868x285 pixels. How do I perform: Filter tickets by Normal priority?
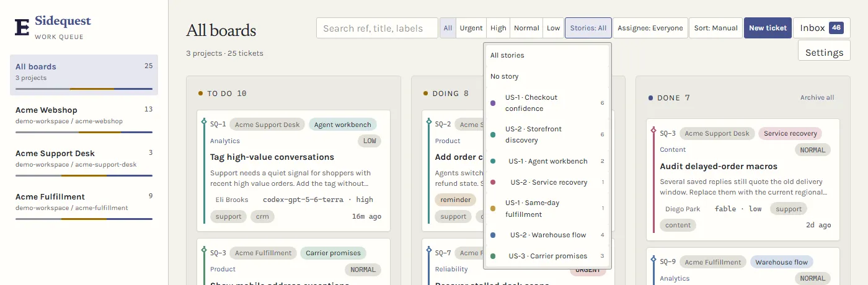click(x=526, y=28)
